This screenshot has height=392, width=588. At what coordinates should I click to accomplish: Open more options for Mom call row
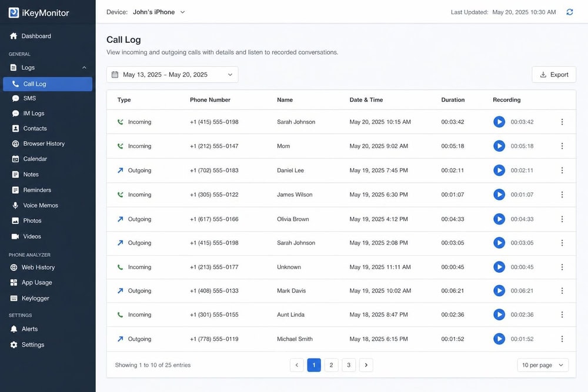tap(562, 146)
